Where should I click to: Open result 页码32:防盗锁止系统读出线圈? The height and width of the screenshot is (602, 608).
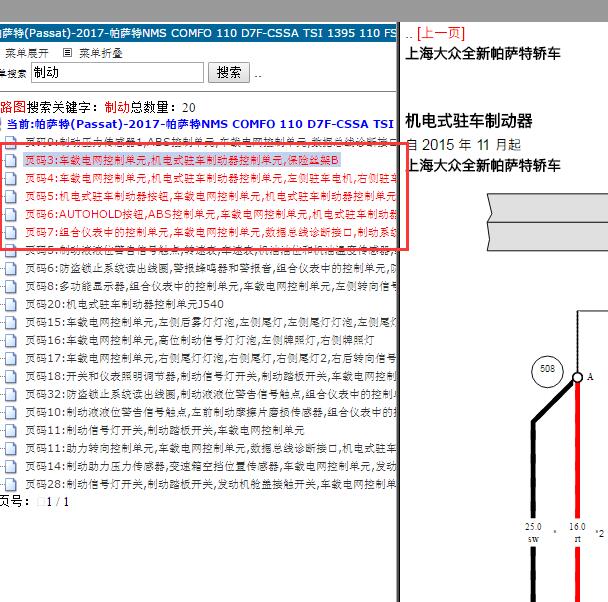coord(211,395)
